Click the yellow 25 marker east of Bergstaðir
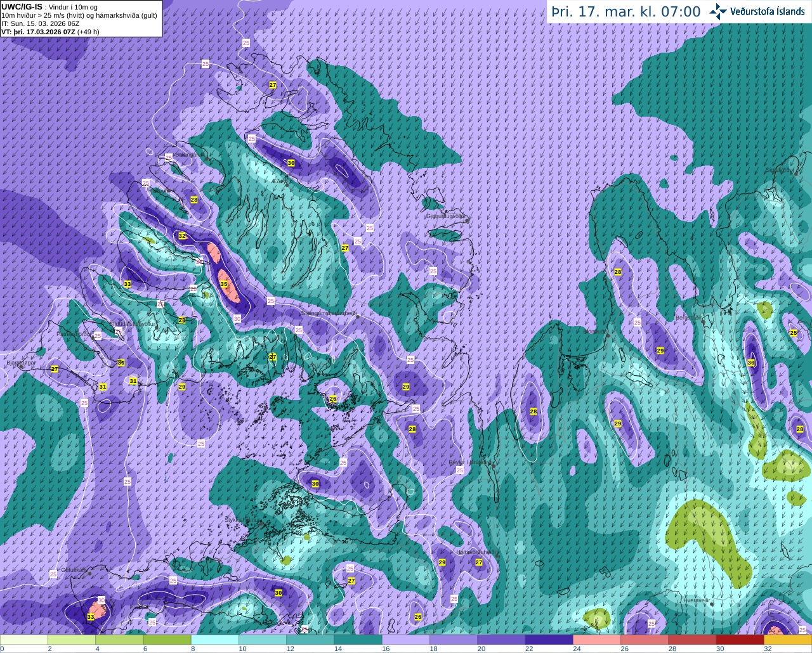Image resolution: width=812 pixels, height=653 pixels. click(x=794, y=333)
